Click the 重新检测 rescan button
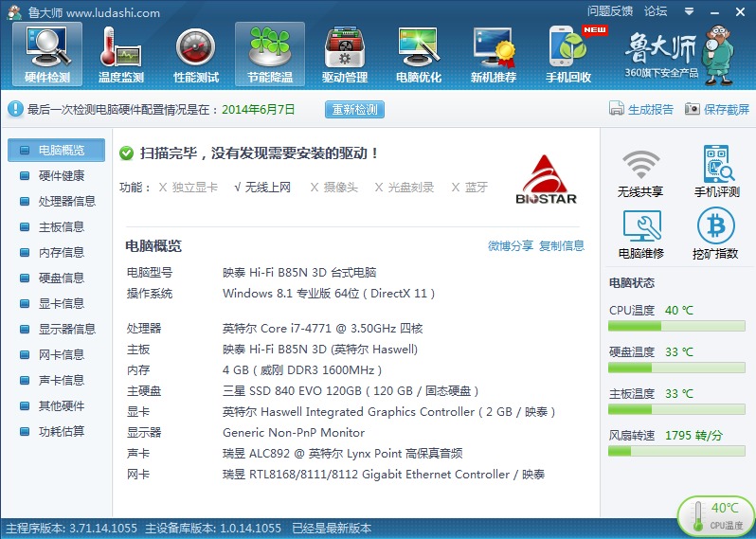 click(x=354, y=110)
